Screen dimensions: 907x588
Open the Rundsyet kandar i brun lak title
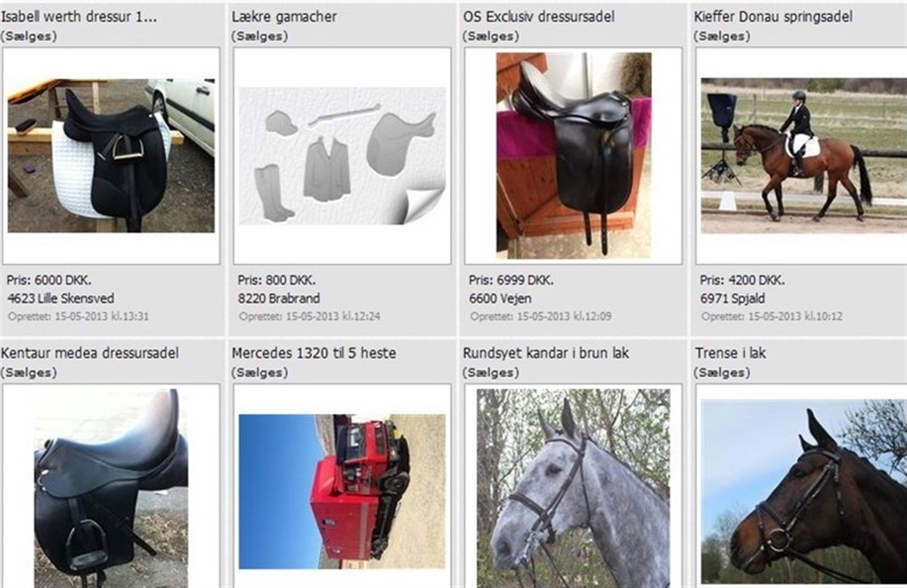click(546, 353)
